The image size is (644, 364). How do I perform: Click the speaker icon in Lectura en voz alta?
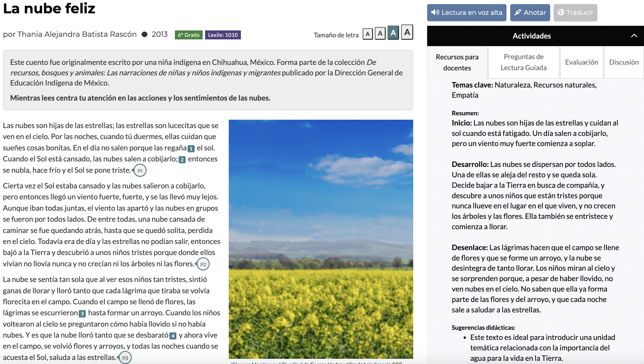point(435,12)
